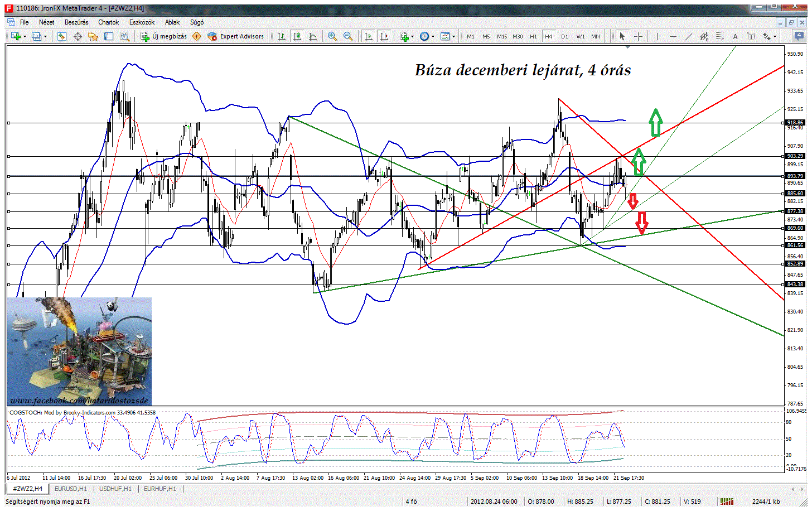The width and height of the screenshot is (812, 511).
Task: Select the trendline drawing tool
Action: coord(689,36)
